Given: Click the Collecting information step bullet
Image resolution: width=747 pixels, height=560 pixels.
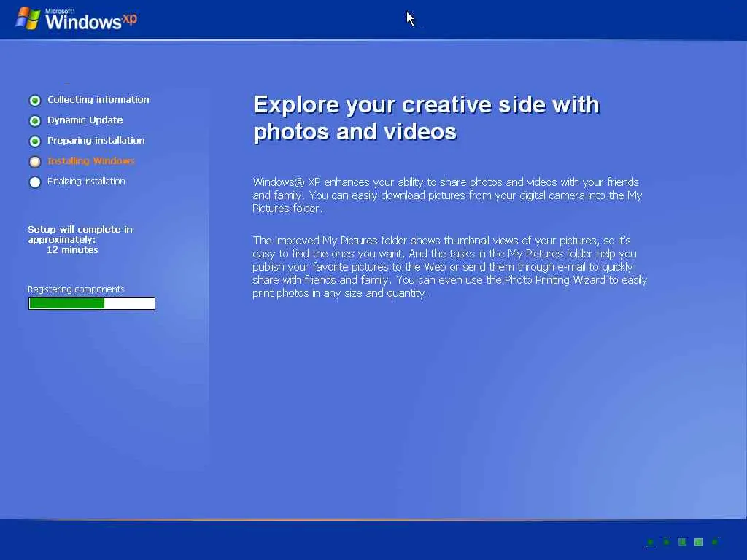Looking at the screenshot, I should [35, 101].
